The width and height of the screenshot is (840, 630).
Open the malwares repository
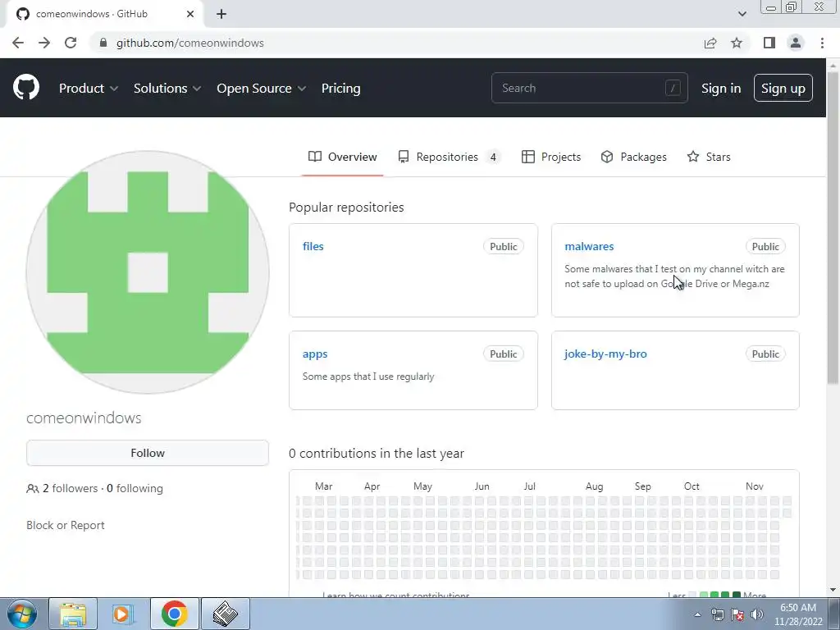(589, 246)
